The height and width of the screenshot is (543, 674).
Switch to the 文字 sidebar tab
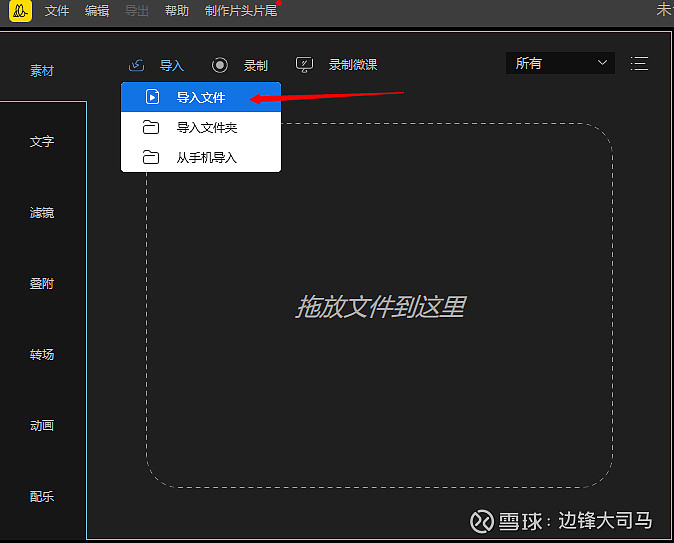point(42,141)
